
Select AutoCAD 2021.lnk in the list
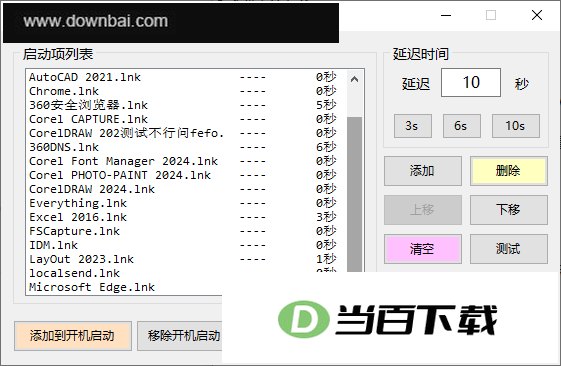[186, 77]
